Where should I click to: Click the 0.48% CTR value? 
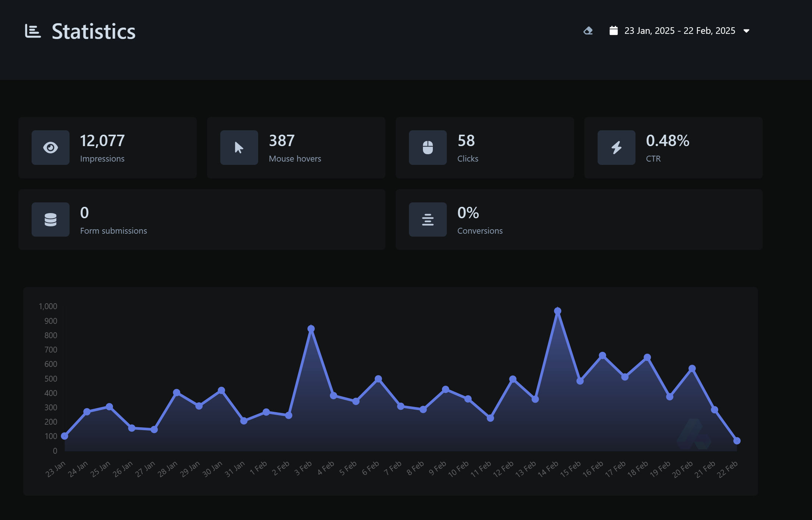click(667, 141)
